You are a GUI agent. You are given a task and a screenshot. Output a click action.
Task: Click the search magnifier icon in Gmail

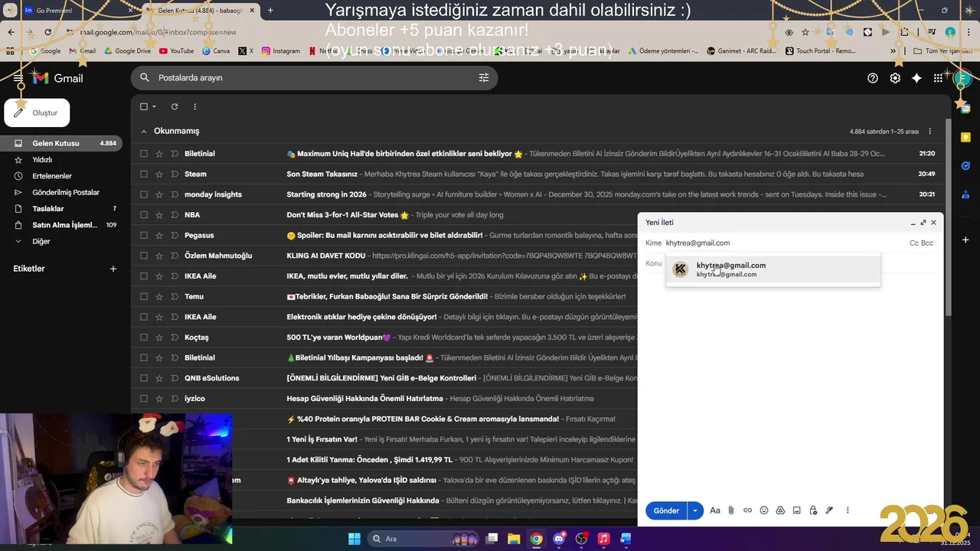point(145,77)
